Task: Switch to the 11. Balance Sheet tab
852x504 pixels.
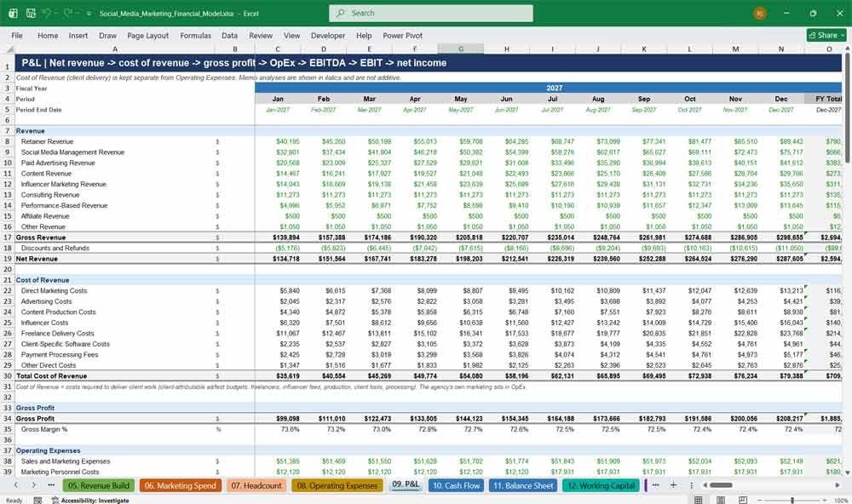Action: [523, 485]
